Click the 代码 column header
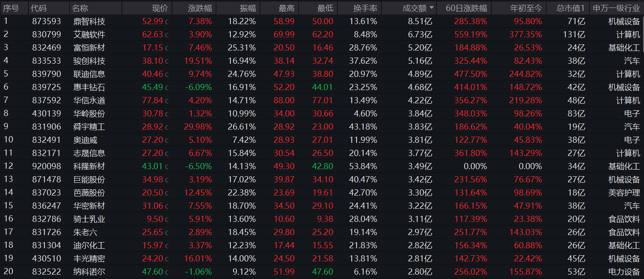 (x=40, y=8)
